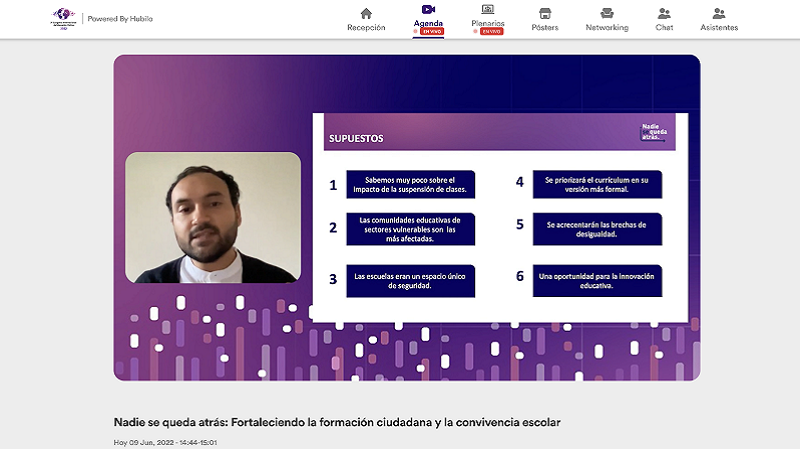Image resolution: width=800 pixels, height=449 pixels.
Task: Open the Asistentes tab label
Action: click(x=719, y=28)
